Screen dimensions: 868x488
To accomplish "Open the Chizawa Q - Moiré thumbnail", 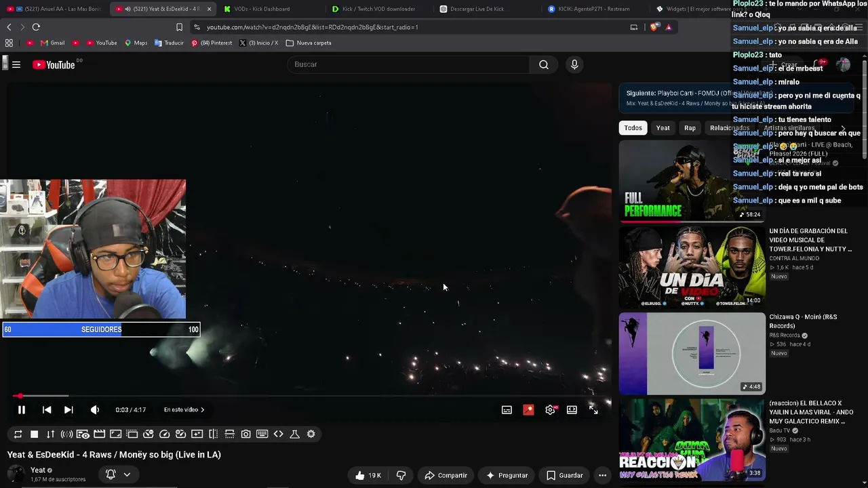I will click(x=692, y=353).
